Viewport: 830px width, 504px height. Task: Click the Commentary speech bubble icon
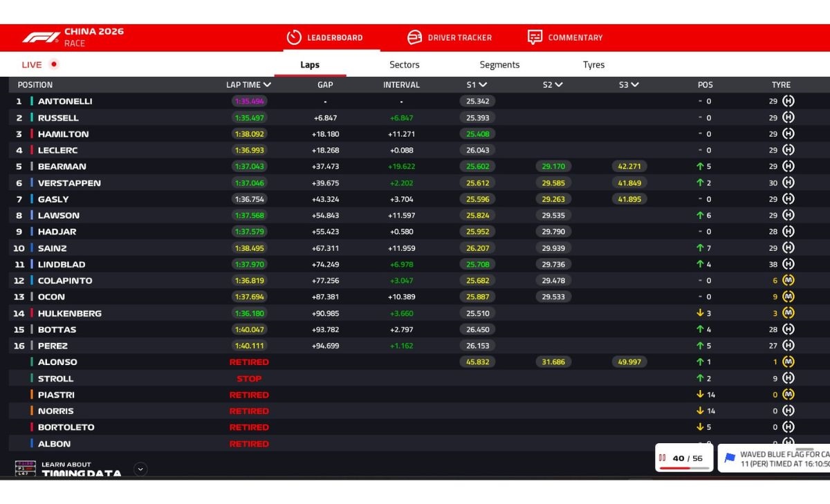(535, 37)
